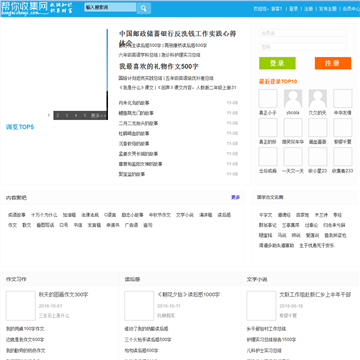Open the avatar above 久久的天
The image size is (360, 360).
point(317,98)
